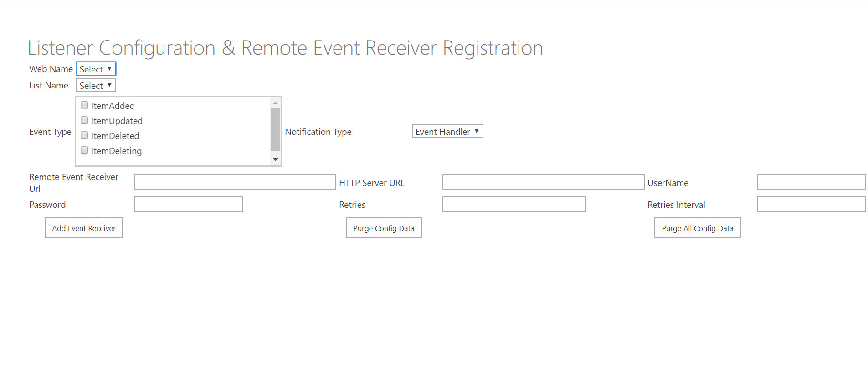Open the Web Name dropdown
This screenshot has height=366, width=868.
point(96,69)
